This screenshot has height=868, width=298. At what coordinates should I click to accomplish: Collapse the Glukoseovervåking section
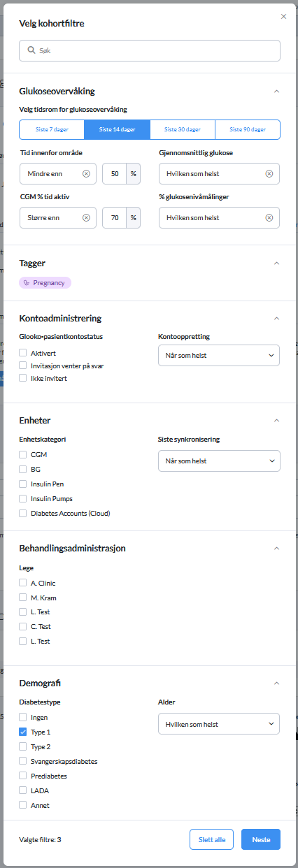pos(276,91)
